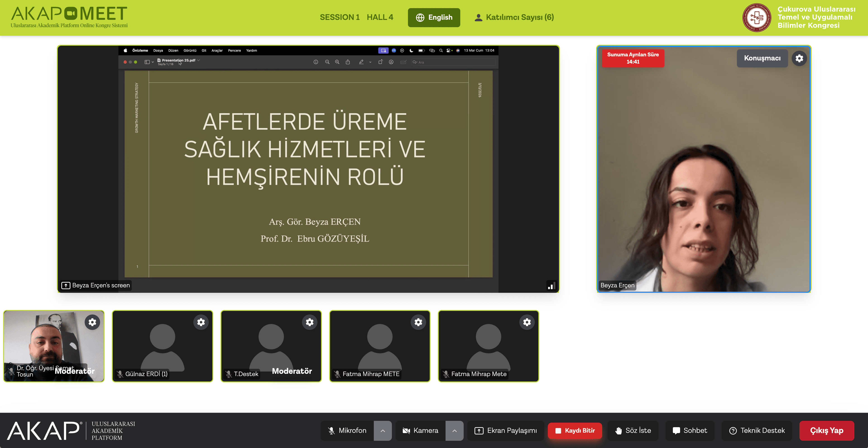The width and height of the screenshot is (868, 448).
Task: Click rotate icon in shared Preview toolbar
Action: click(x=380, y=62)
